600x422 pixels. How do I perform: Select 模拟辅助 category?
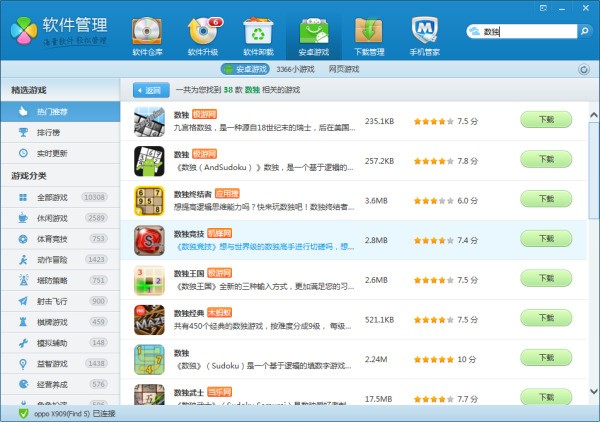coord(60,343)
